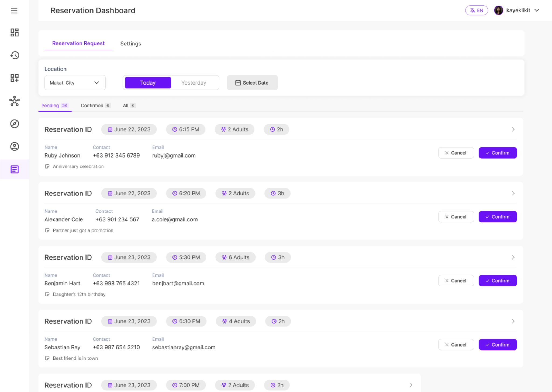Click the kayeklikit profile avatar

(498, 10)
